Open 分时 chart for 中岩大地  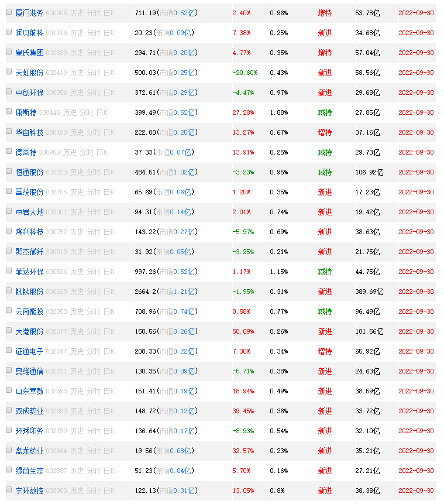94,212
